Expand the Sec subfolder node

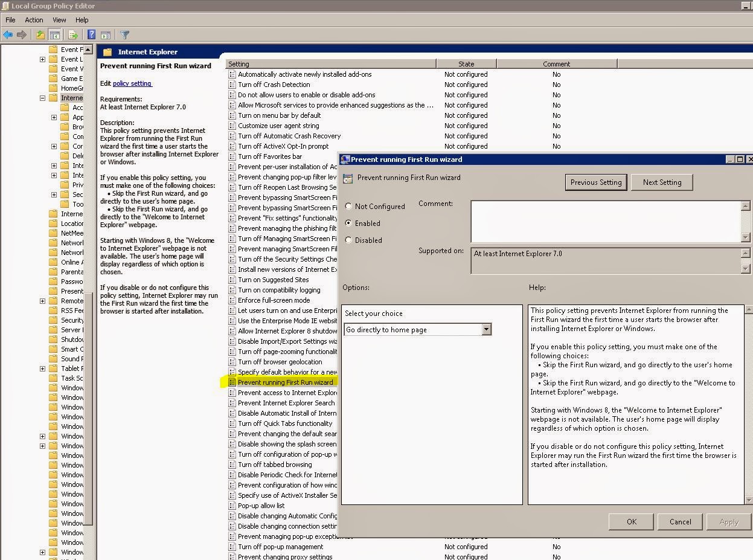coord(54,195)
